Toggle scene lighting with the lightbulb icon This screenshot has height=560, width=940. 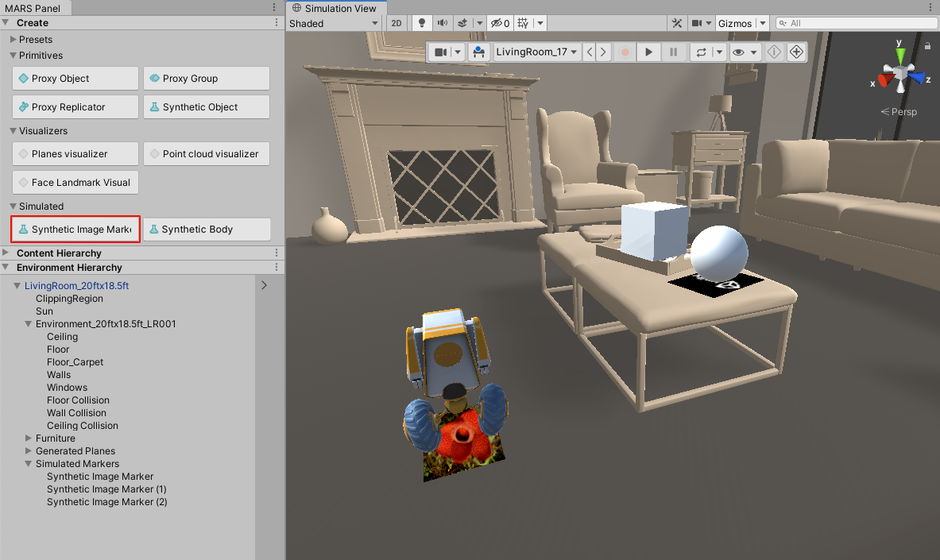422,24
